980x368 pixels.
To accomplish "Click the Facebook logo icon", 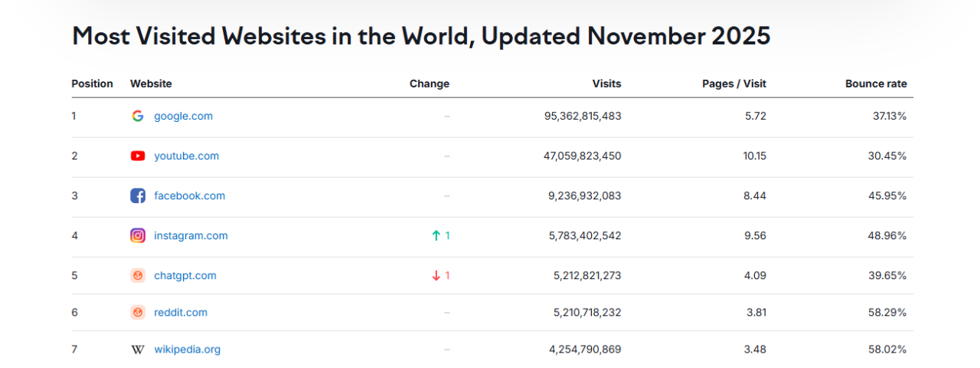I will (x=138, y=195).
